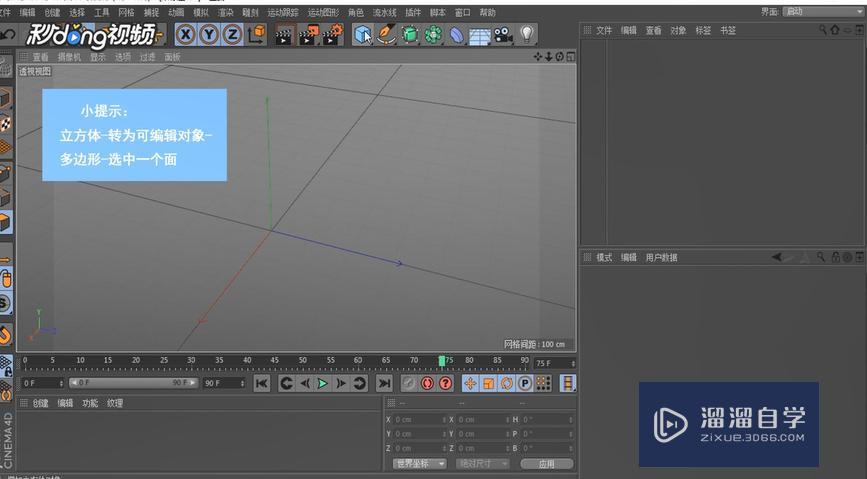The height and width of the screenshot is (479, 867).
Task: Toggle scale keyframe recording
Action: 489,383
